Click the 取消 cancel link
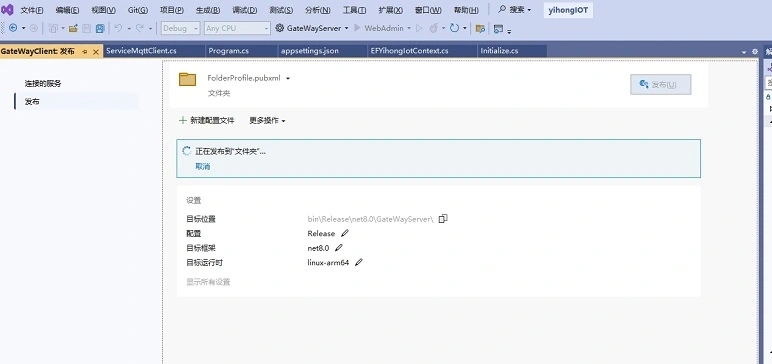Image resolution: width=772 pixels, height=364 pixels. 203,166
